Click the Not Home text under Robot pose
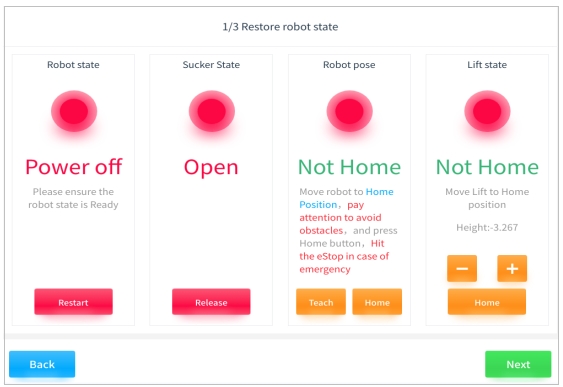The width and height of the screenshot is (563, 387). (349, 167)
